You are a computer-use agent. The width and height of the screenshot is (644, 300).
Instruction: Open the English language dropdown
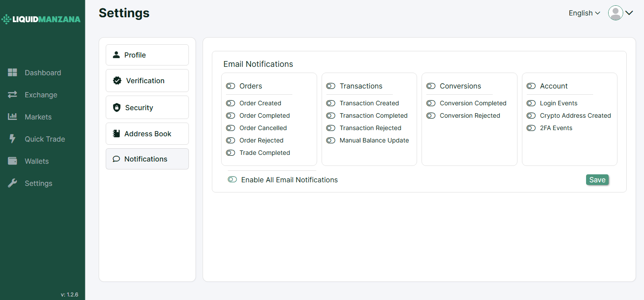click(x=584, y=13)
